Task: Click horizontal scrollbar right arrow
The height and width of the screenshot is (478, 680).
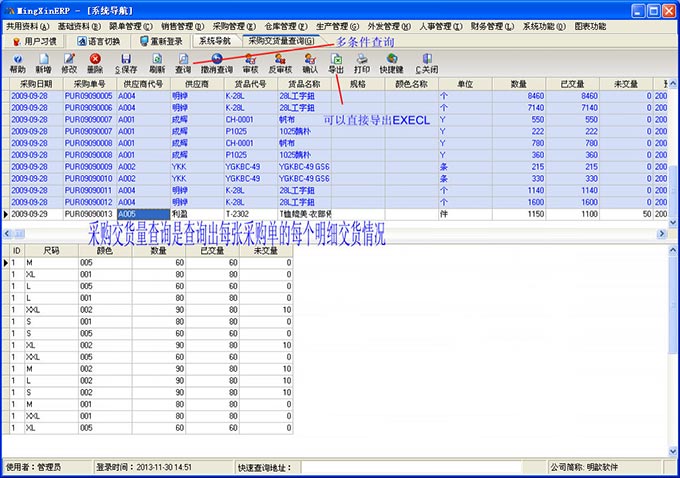Action: 662,234
